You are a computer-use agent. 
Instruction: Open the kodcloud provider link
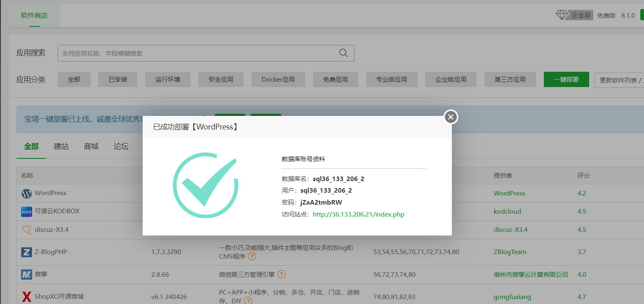[x=508, y=211]
